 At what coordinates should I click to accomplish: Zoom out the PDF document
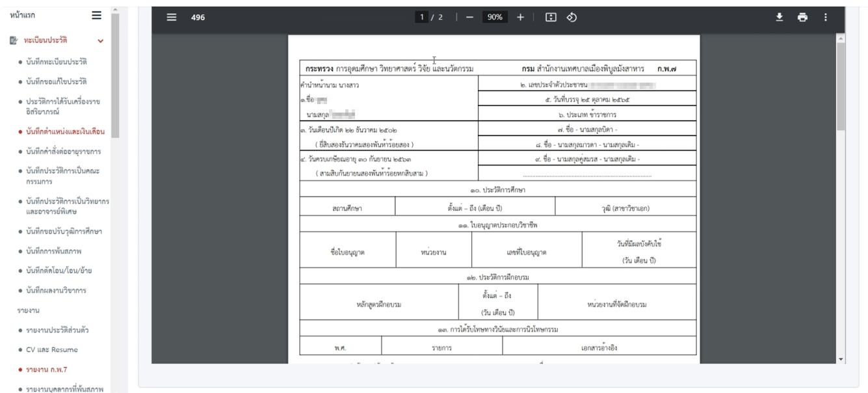(x=469, y=18)
